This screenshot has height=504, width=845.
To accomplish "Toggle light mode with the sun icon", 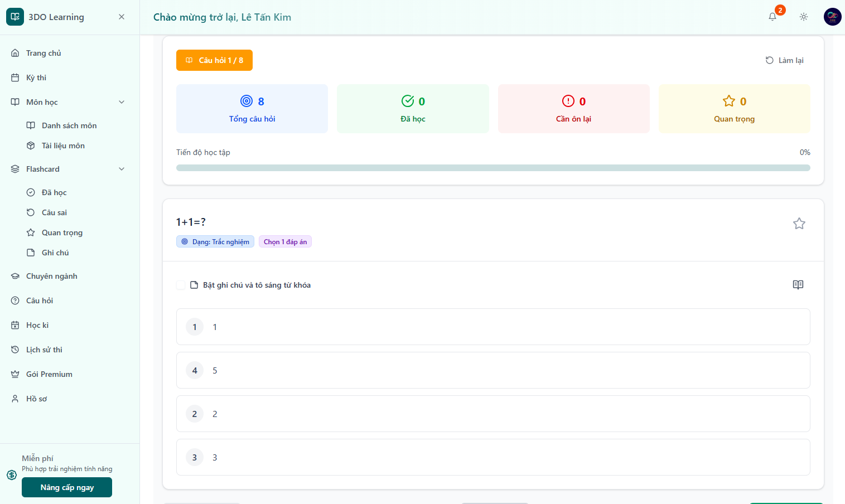I will tap(803, 17).
